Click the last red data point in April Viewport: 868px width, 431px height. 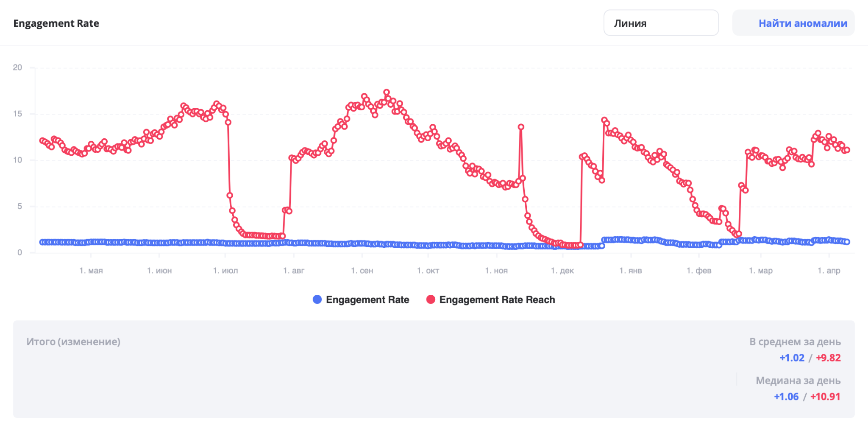pyautogui.click(x=847, y=150)
